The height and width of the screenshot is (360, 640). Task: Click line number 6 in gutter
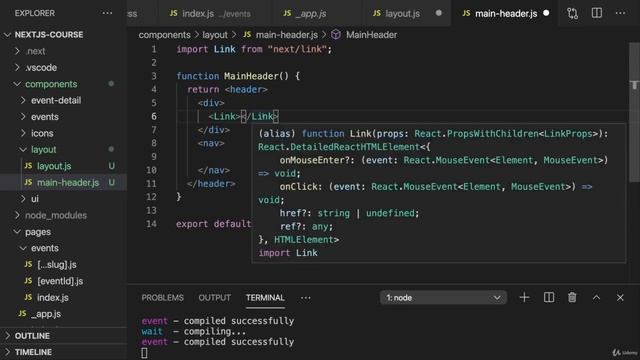(154, 116)
